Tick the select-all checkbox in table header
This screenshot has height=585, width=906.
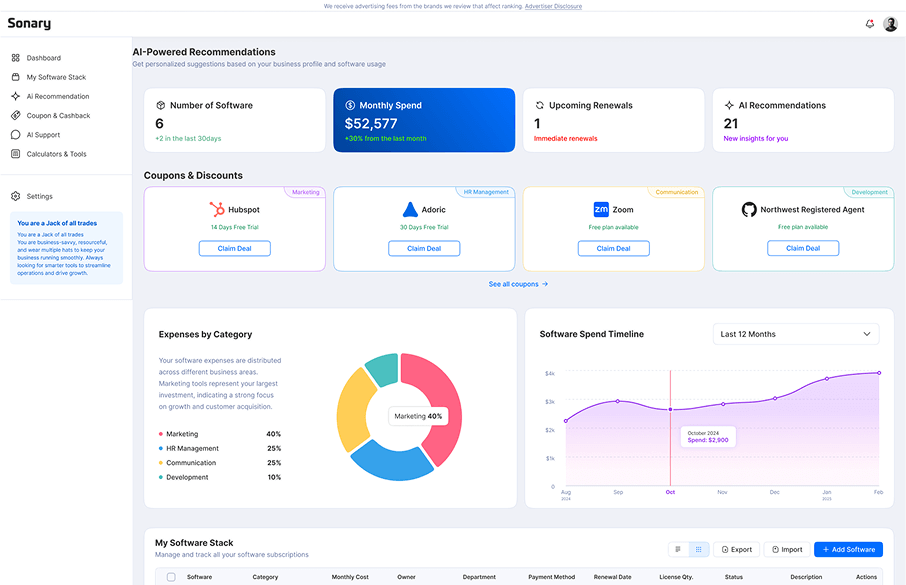(x=171, y=577)
